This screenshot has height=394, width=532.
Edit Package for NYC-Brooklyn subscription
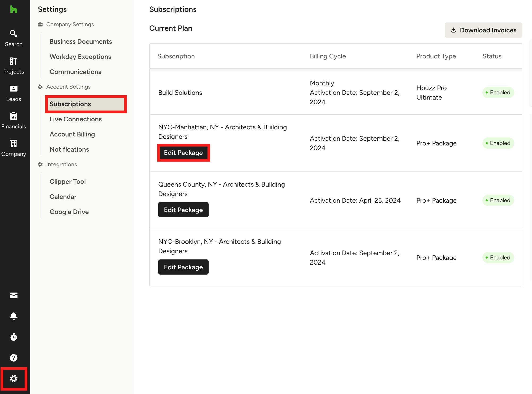[x=184, y=267]
